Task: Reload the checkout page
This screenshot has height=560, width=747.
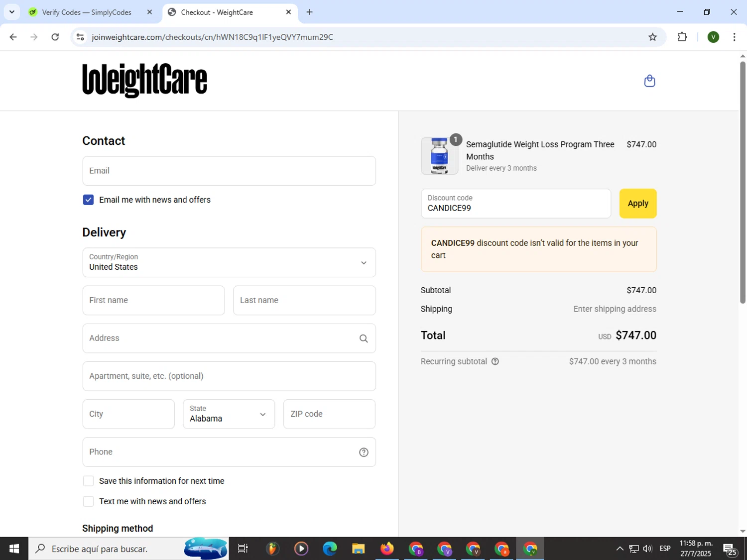Action: tap(55, 37)
